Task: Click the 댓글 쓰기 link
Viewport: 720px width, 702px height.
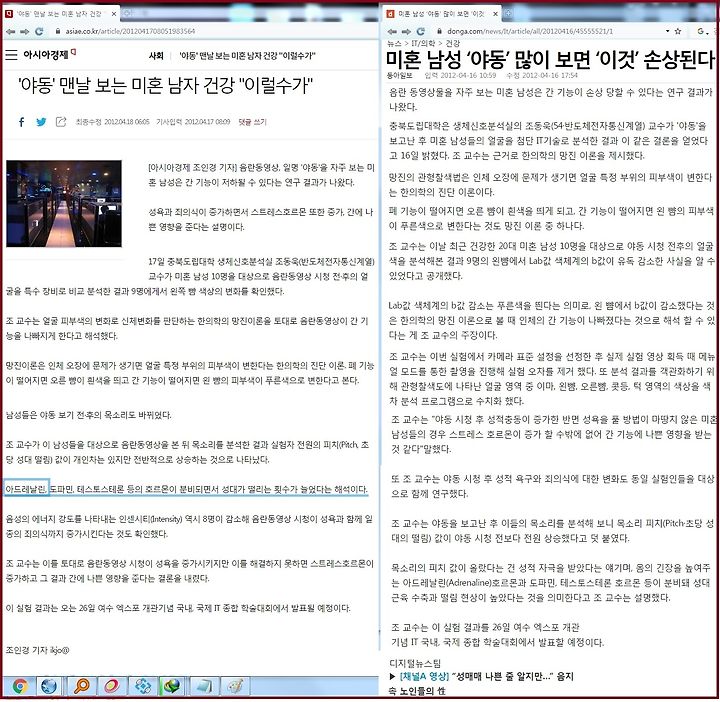Action: (252, 122)
